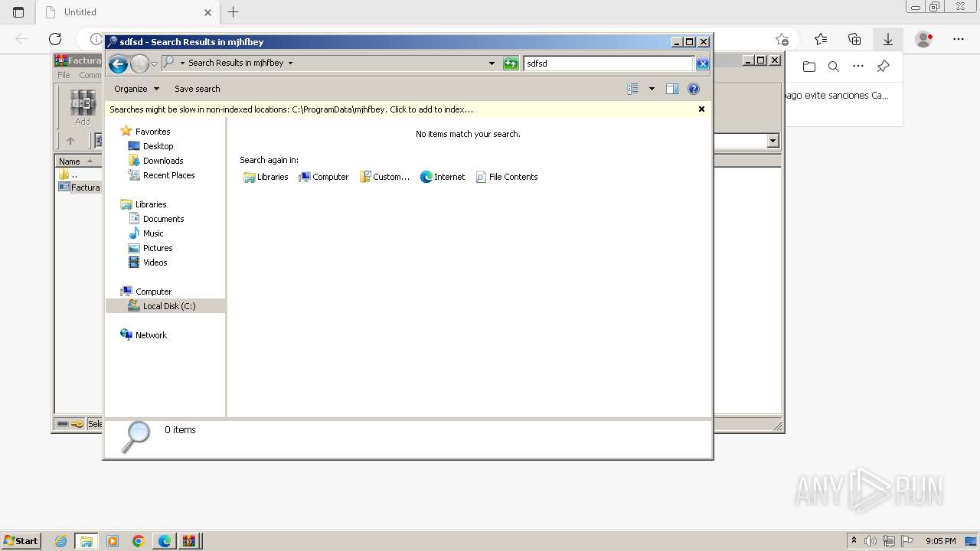Open more options in downloads panel
The image size is (980, 551).
pyautogui.click(x=858, y=67)
